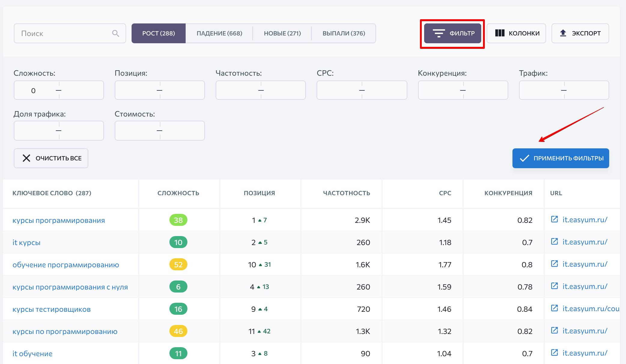Open it.easyum.ru/cou URL in курсы тестировщиков row
Viewport: 626px width, 364px height.
591,309
